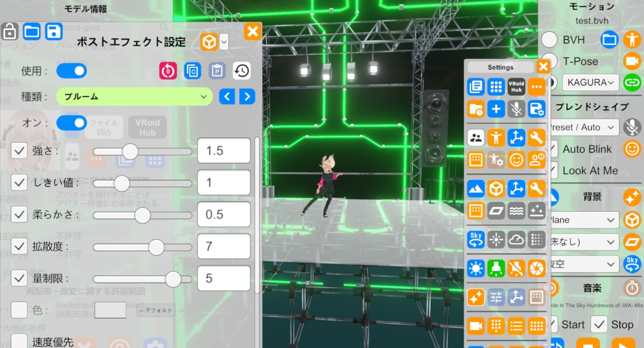Click VRoid Hub icon in Settings panel
This screenshot has width=644, height=348.
tap(516, 87)
